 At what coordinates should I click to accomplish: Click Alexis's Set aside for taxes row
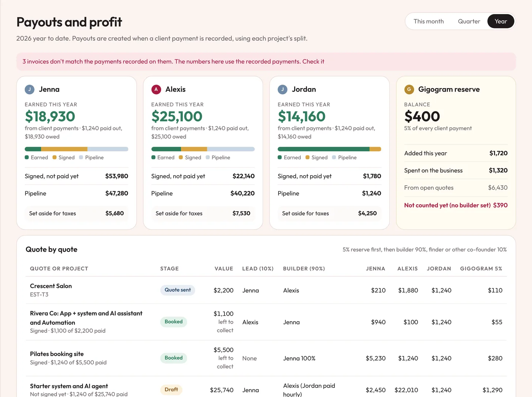pos(203,214)
